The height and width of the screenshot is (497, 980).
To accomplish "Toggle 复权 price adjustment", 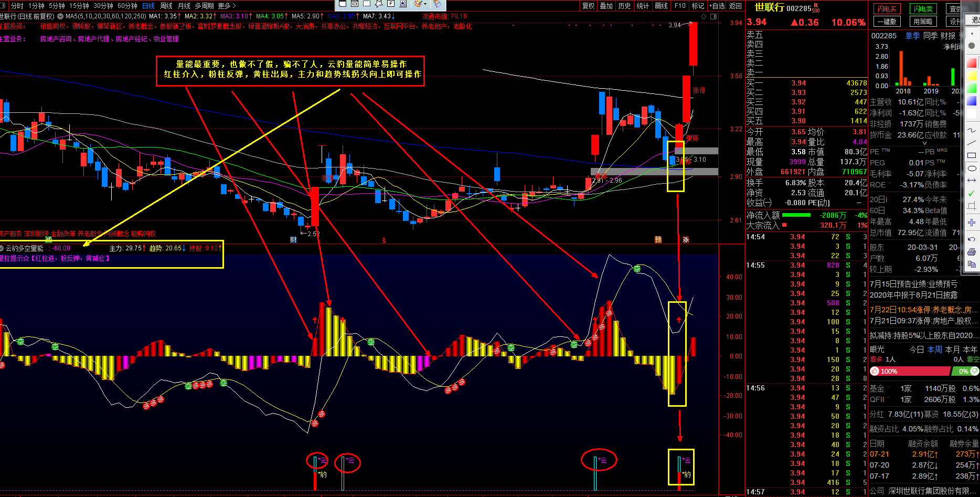I will [x=589, y=6].
